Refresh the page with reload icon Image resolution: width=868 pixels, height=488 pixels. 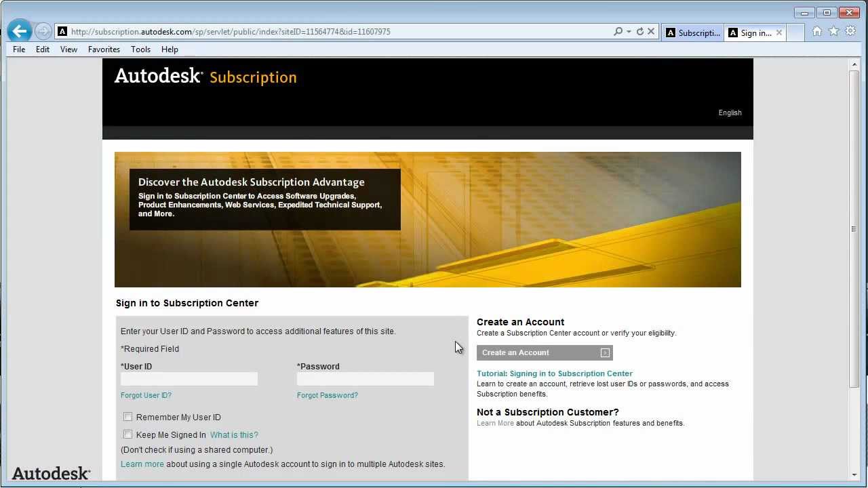click(x=639, y=31)
